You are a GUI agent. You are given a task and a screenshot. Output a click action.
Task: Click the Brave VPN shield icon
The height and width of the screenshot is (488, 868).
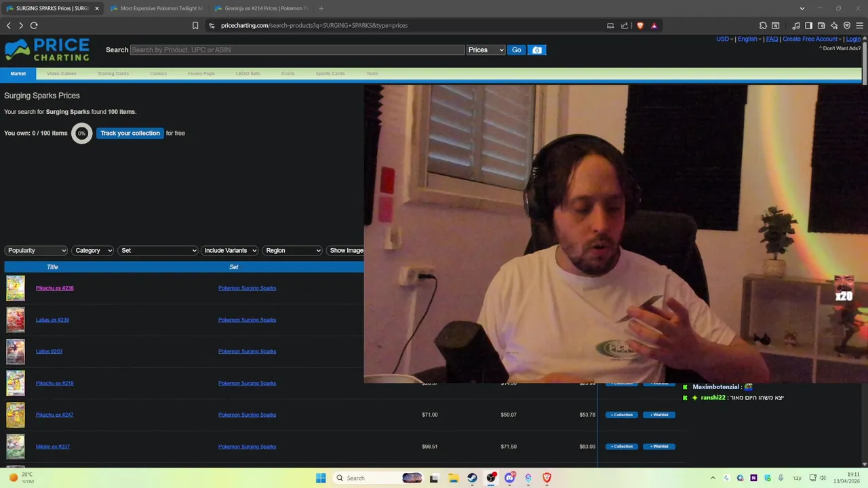(847, 26)
